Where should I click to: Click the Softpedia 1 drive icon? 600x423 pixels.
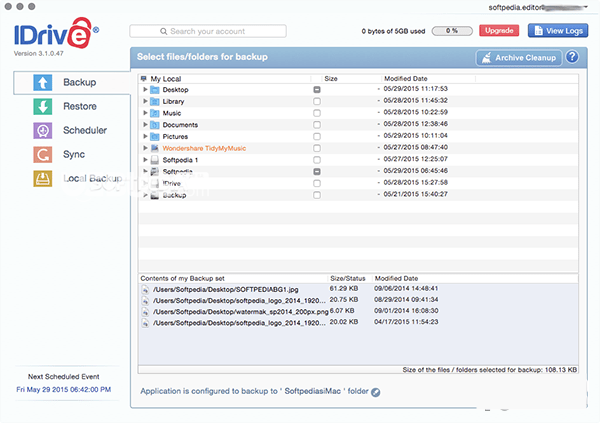155,160
